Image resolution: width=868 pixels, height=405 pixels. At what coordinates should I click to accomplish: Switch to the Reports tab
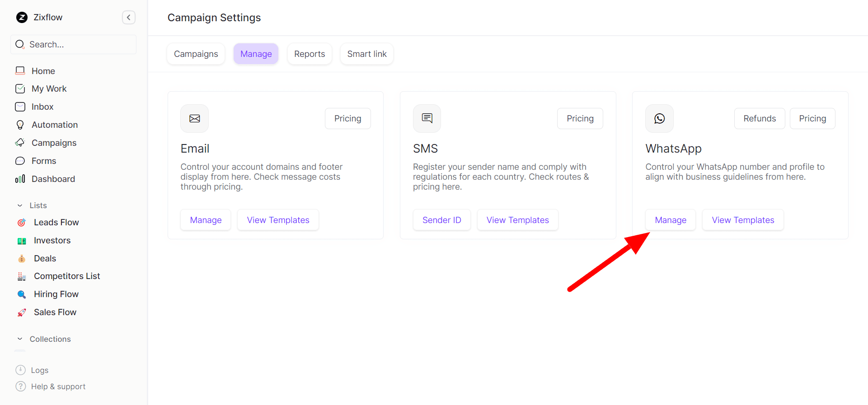[309, 54]
